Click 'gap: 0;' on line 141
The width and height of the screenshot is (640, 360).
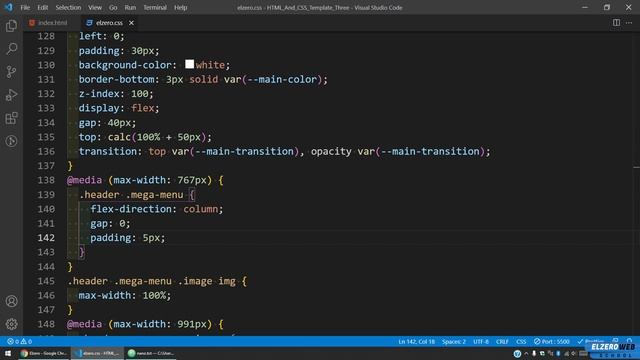coord(110,223)
